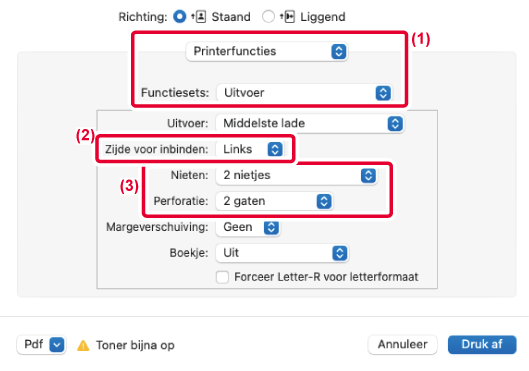
Task: Click the landscape orientation icon next to Liggend
Action: point(287,17)
